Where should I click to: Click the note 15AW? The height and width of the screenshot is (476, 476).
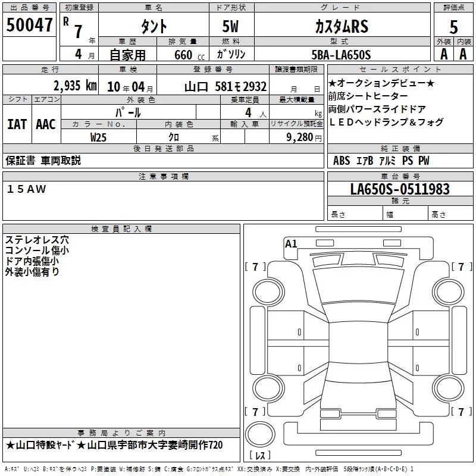(26, 189)
